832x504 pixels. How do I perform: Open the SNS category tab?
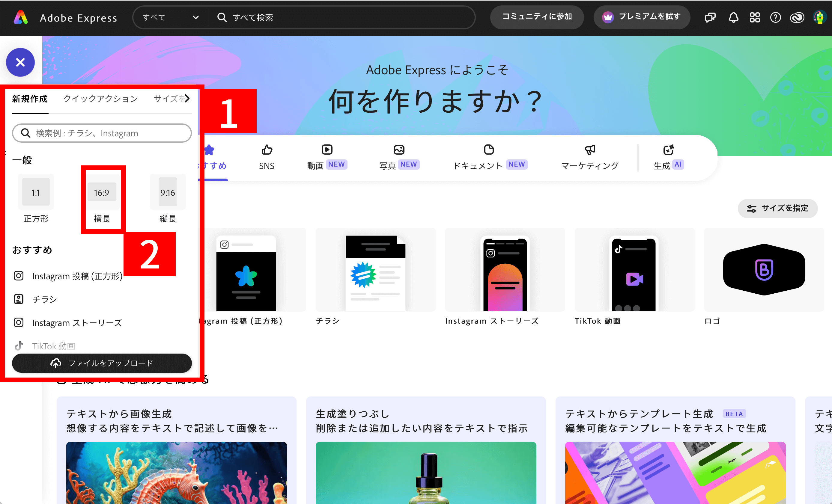267,157
